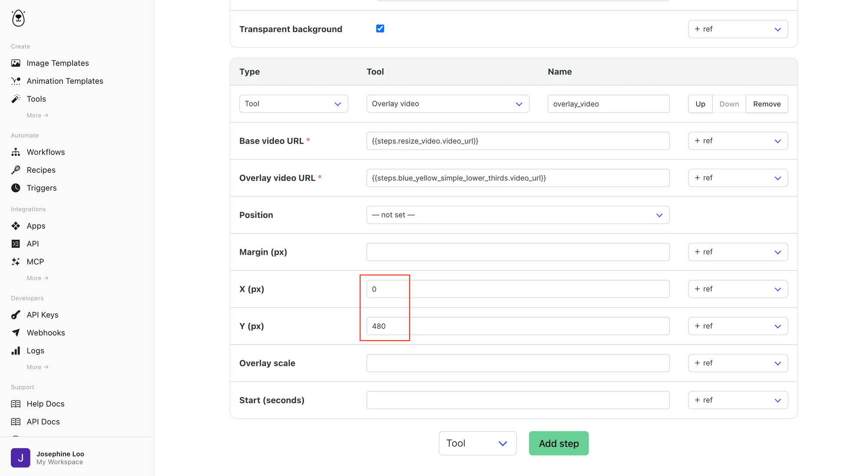Remove the overlay_video step
The image size is (868, 476).
767,104
